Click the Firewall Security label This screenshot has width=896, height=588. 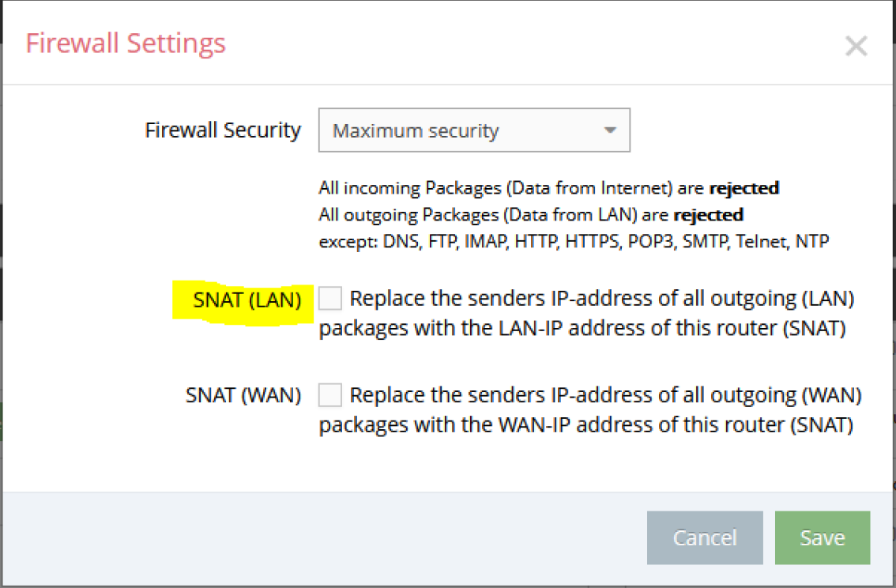tap(222, 130)
